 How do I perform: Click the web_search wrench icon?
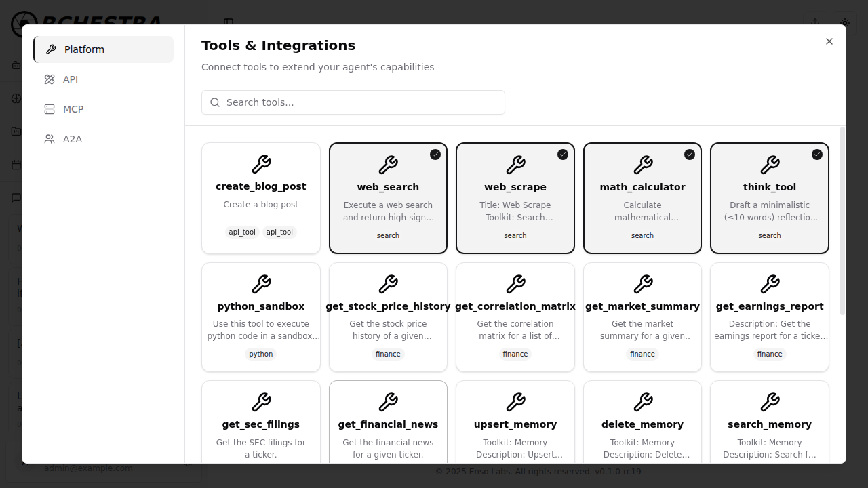(x=388, y=165)
